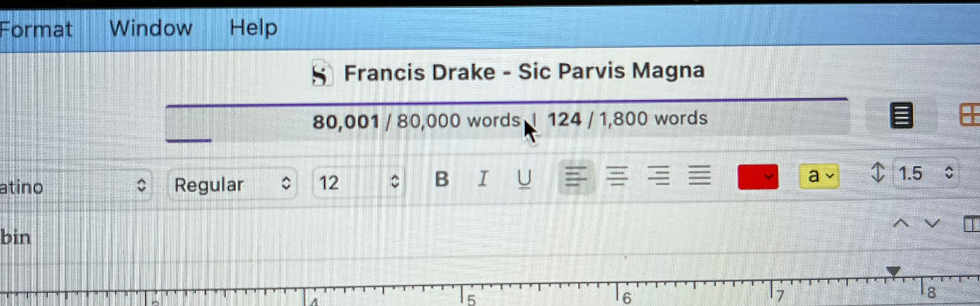Open the font size 12 combo box
This screenshot has height=306, width=980.
(358, 182)
